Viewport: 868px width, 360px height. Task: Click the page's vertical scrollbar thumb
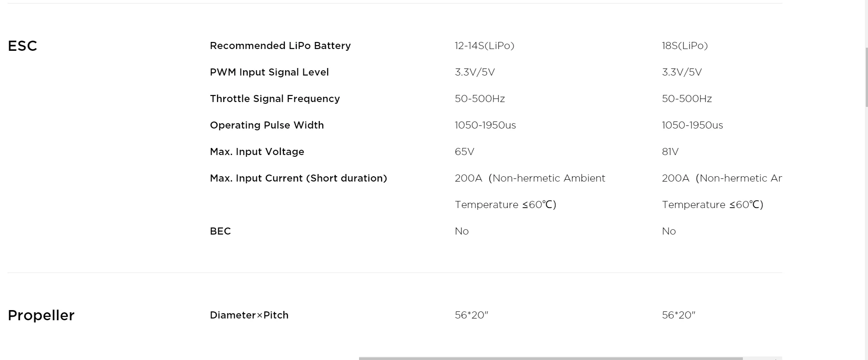[x=866, y=77]
